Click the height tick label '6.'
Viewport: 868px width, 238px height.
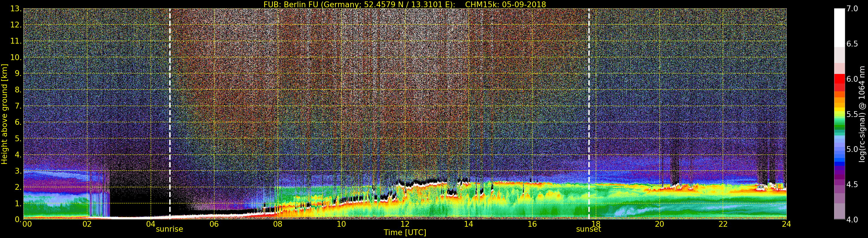18,122
